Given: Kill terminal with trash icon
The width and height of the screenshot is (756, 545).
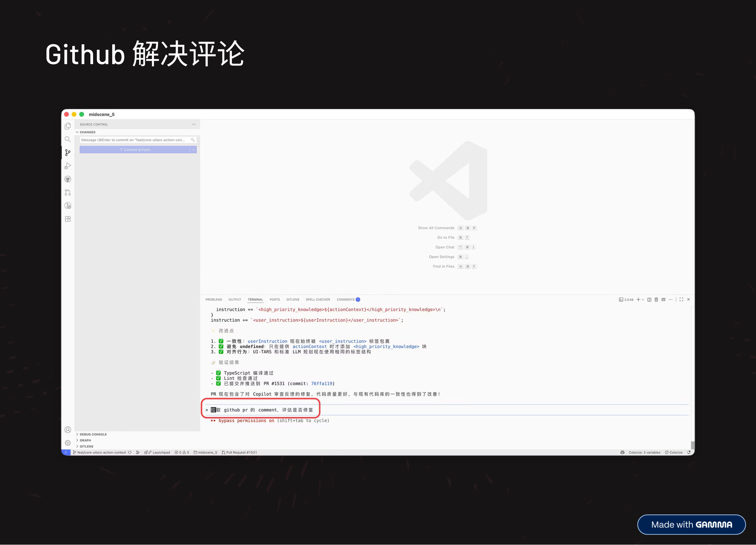Looking at the screenshot, I should click(656, 300).
